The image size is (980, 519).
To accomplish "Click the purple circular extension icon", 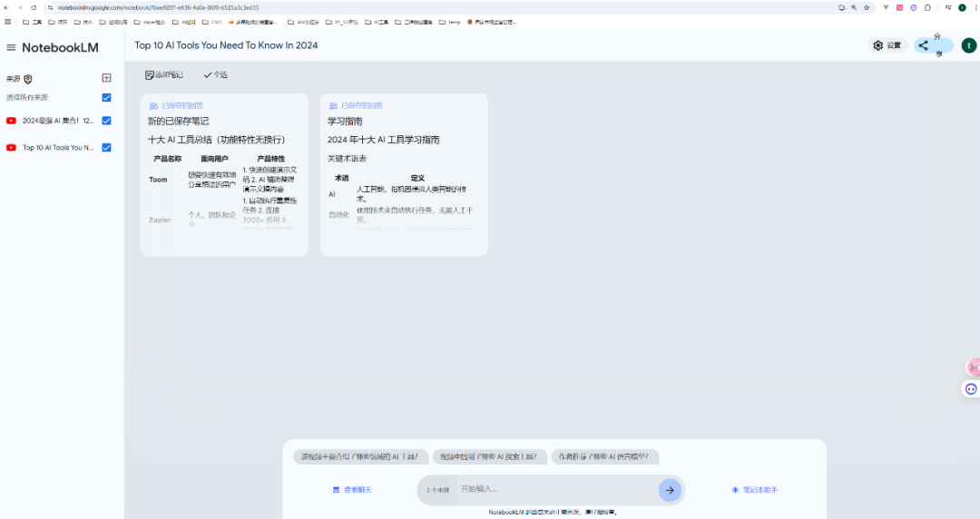I will pyautogui.click(x=913, y=7).
